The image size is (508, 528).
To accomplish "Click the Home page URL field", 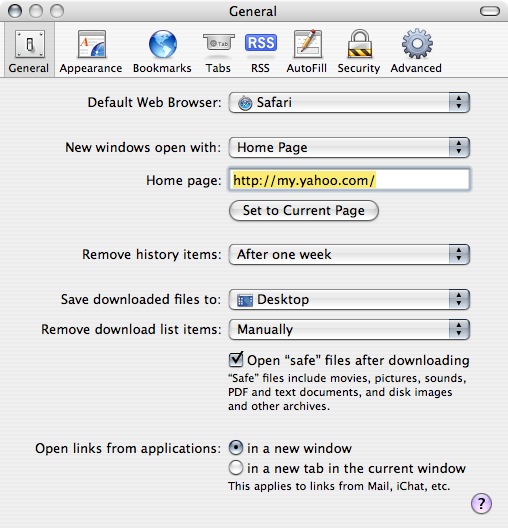I will [x=349, y=179].
